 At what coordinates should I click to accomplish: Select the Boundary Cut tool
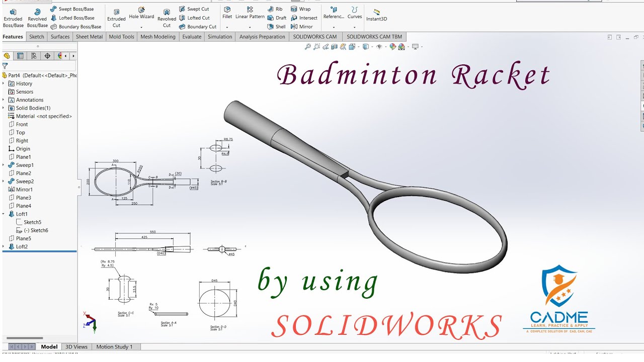click(198, 27)
